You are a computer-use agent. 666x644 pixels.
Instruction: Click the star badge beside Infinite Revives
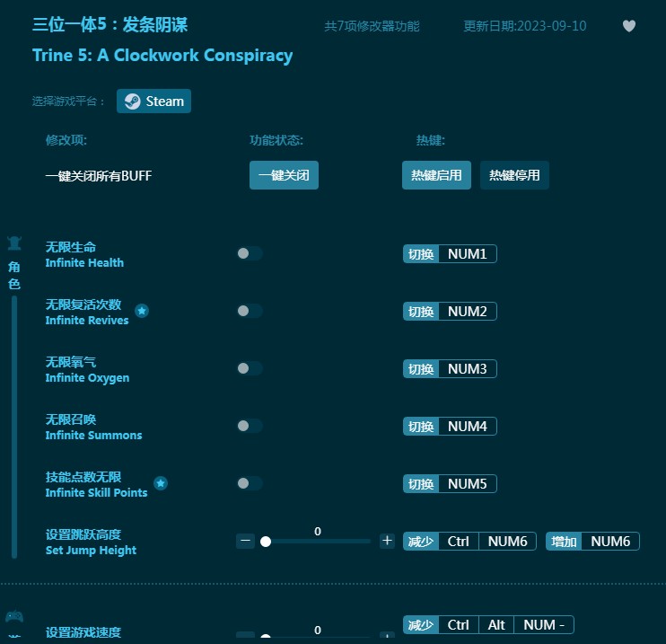click(142, 311)
